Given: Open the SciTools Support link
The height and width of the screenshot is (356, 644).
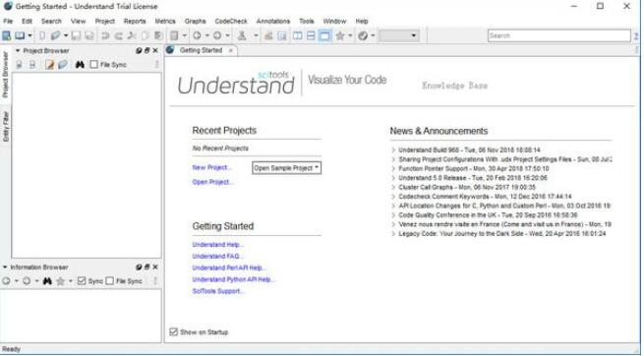Looking at the screenshot, I should click(x=218, y=291).
